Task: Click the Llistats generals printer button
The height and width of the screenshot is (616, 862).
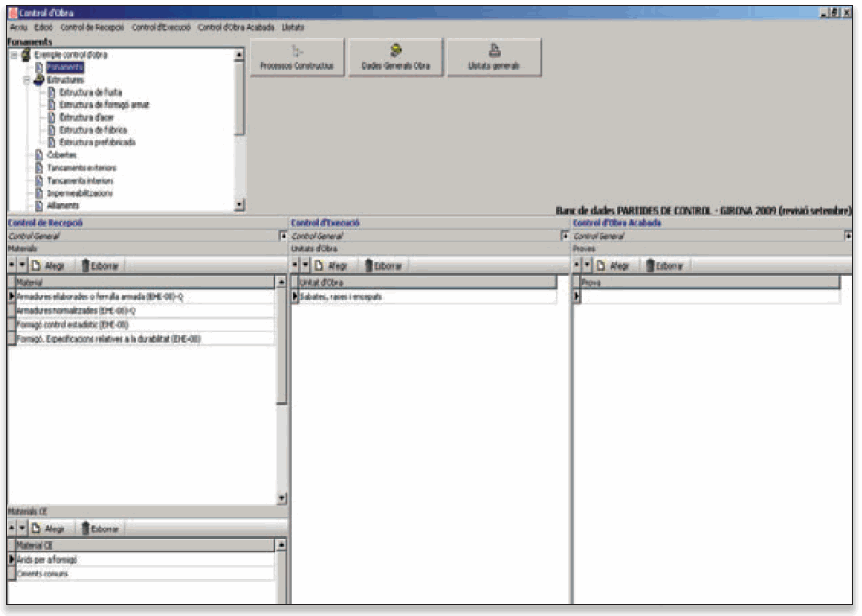Action: click(x=494, y=57)
